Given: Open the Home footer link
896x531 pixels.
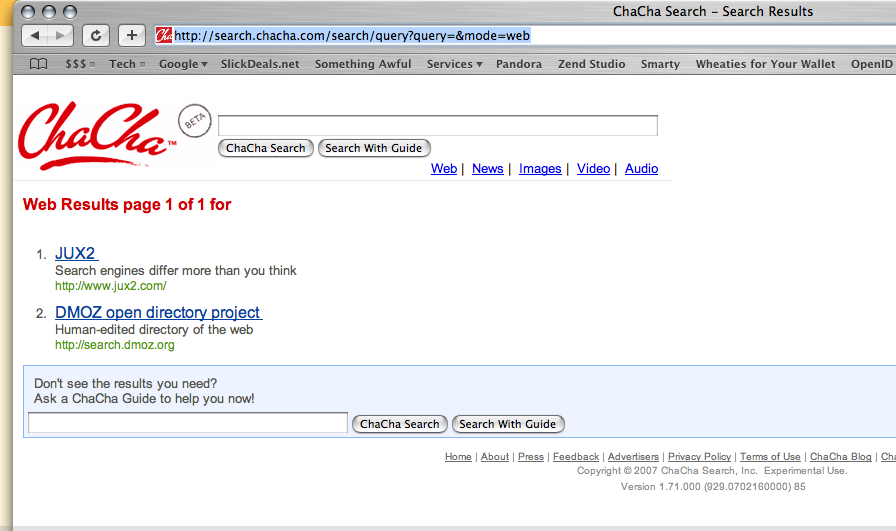Looking at the screenshot, I should (458, 457).
